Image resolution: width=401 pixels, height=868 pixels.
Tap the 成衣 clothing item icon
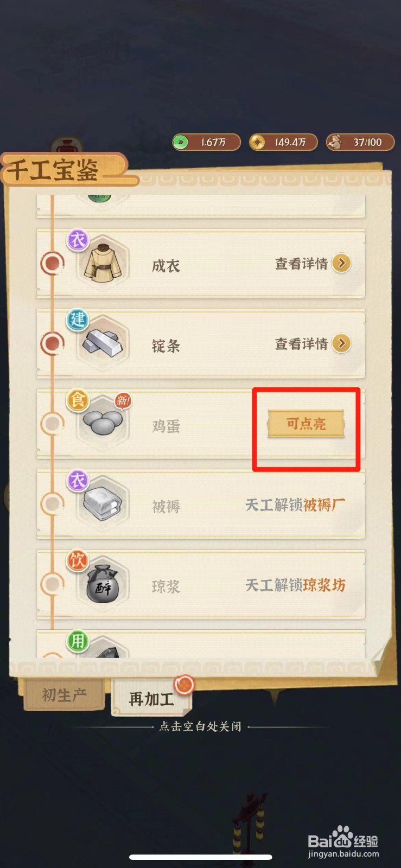click(103, 263)
